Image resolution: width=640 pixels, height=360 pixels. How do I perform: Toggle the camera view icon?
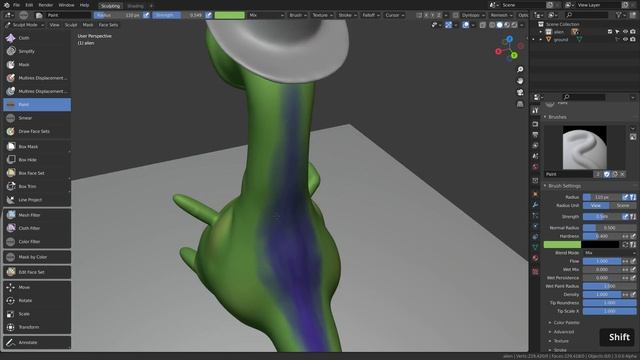(x=520, y=93)
